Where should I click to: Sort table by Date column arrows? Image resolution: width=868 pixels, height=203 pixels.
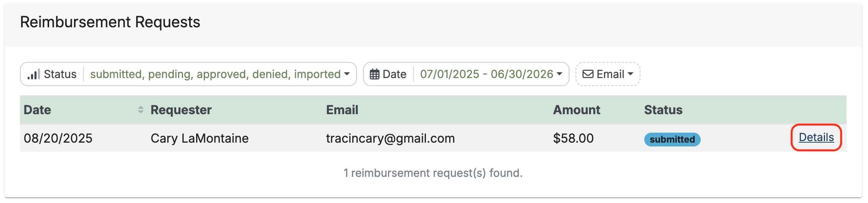point(141,110)
